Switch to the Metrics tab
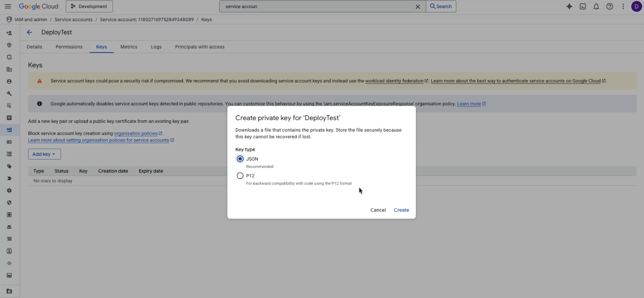Screen dimensions: 644x298 tap(129, 47)
